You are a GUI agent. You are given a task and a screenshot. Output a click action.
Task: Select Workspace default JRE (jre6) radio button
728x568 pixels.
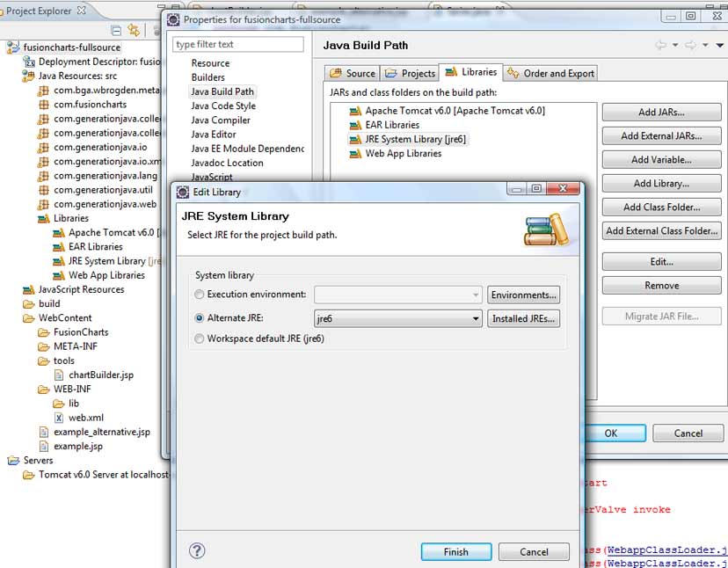pos(200,339)
